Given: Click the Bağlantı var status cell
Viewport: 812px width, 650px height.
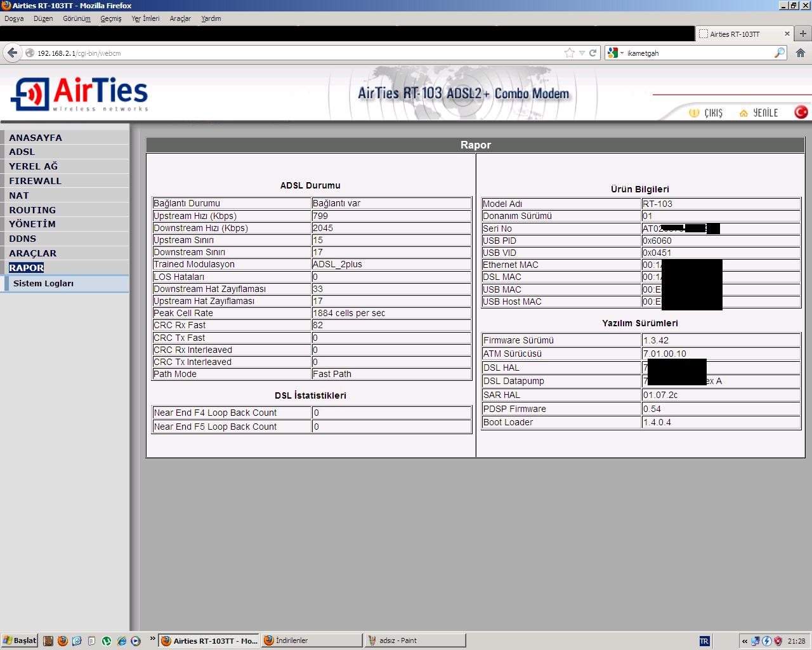Looking at the screenshot, I should [391, 203].
